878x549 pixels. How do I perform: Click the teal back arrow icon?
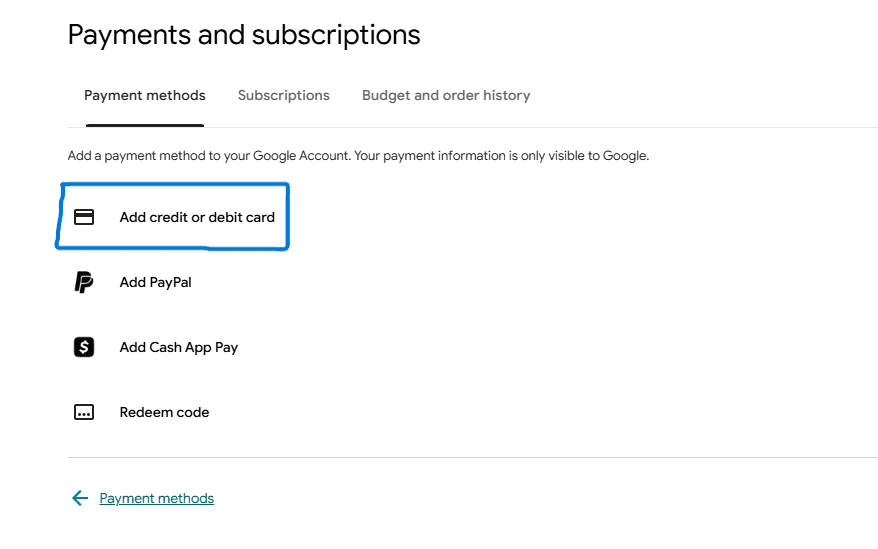tap(80, 498)
